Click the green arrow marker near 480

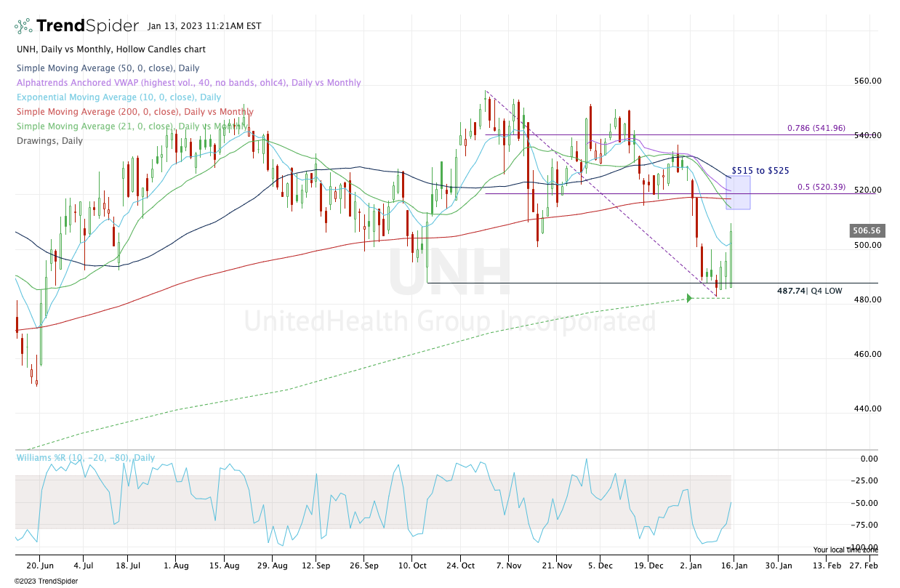point(688,298)
